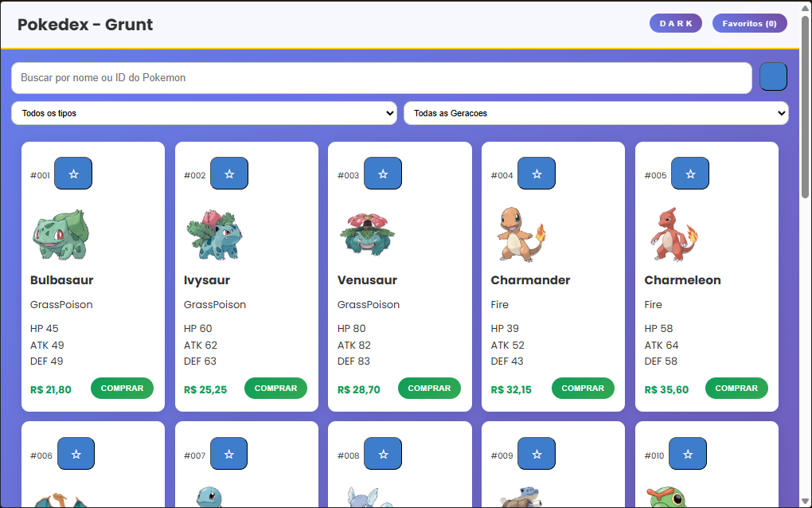Toggle DARK mode
The image size is (812, 508).
(x=675, y=23)
